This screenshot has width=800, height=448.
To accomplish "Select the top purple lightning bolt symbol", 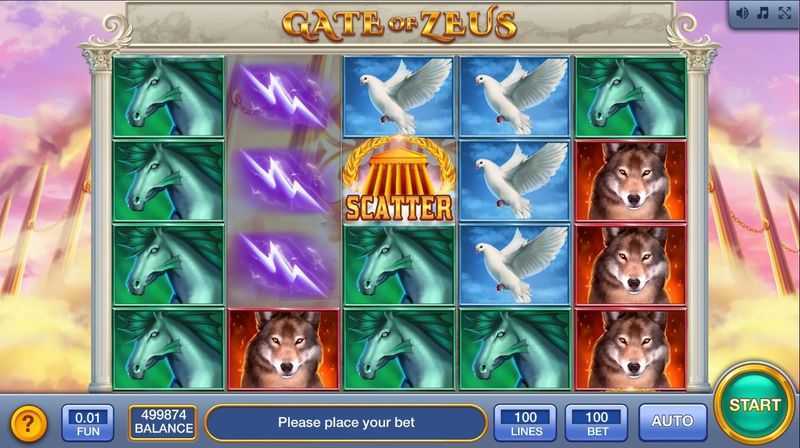I will pyautogui.click(x=284, y=96).
